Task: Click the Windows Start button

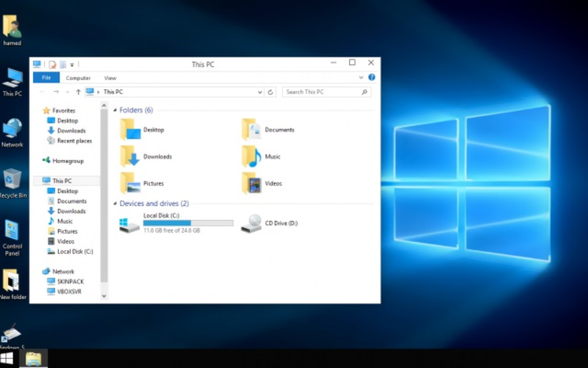Action: pos(7,358)
